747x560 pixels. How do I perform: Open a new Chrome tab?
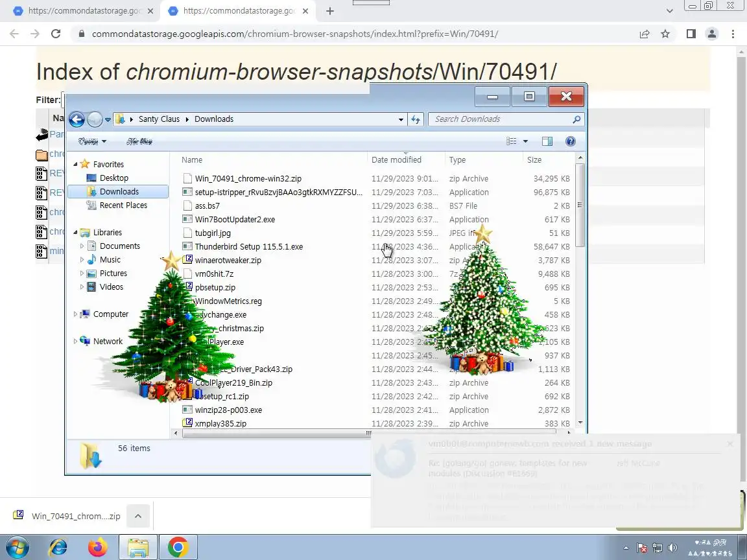pyautogui.click(x=329, y=11)
